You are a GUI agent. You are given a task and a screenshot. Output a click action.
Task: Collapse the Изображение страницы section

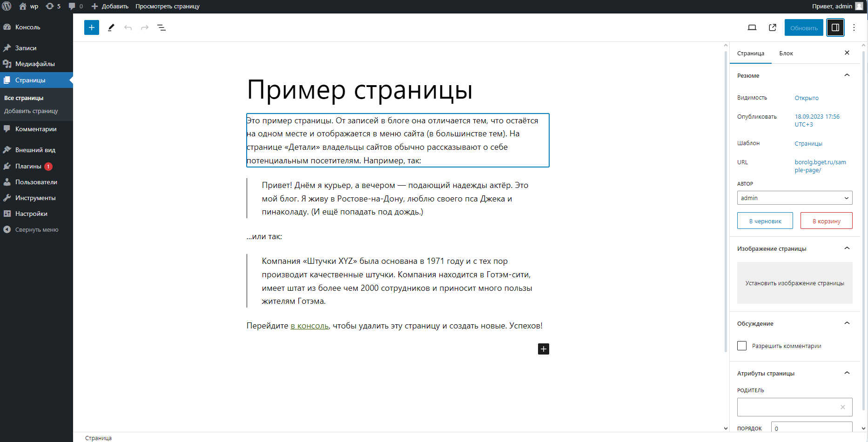(x=847, y=248)
